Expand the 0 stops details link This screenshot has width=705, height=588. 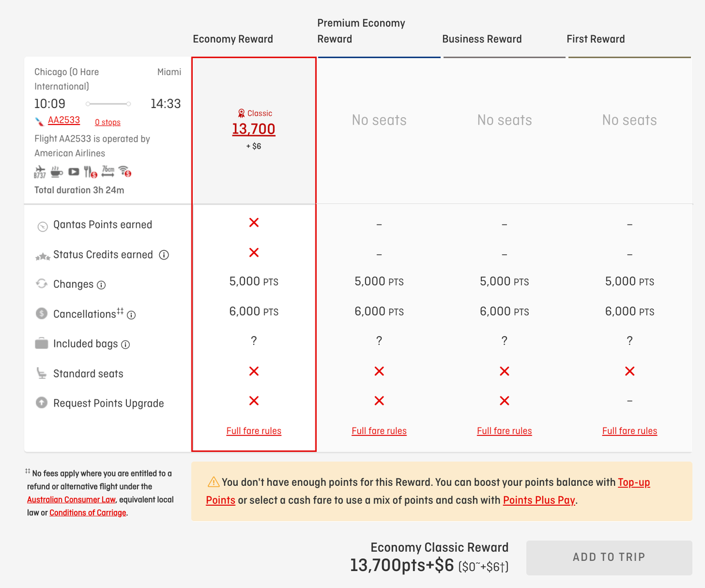108,122
